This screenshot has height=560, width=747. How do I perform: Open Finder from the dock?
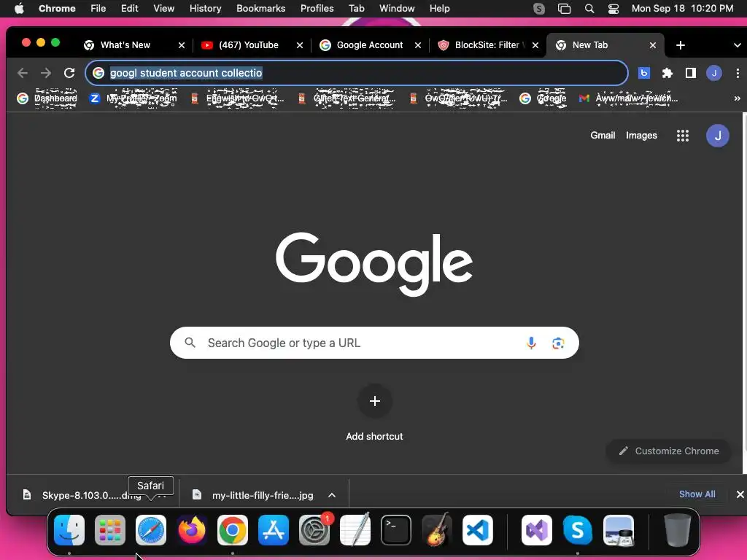(69, 530)
